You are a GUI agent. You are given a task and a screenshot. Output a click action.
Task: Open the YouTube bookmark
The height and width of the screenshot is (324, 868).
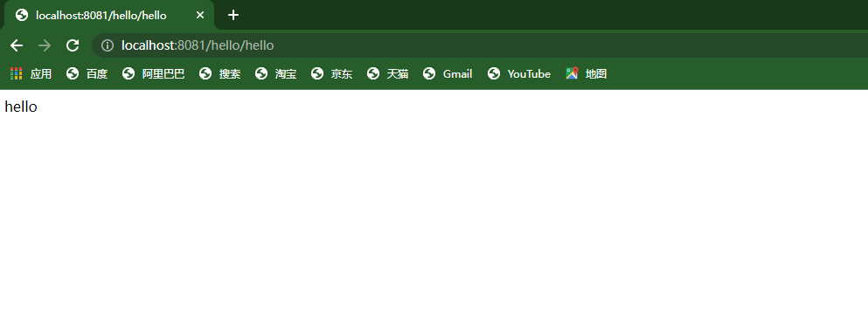(518, 73)
